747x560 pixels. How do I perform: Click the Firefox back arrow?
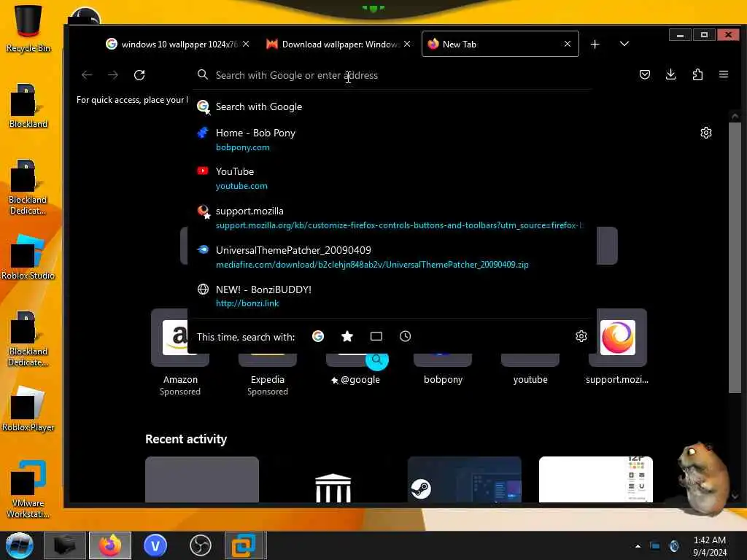tap(87, 75)
